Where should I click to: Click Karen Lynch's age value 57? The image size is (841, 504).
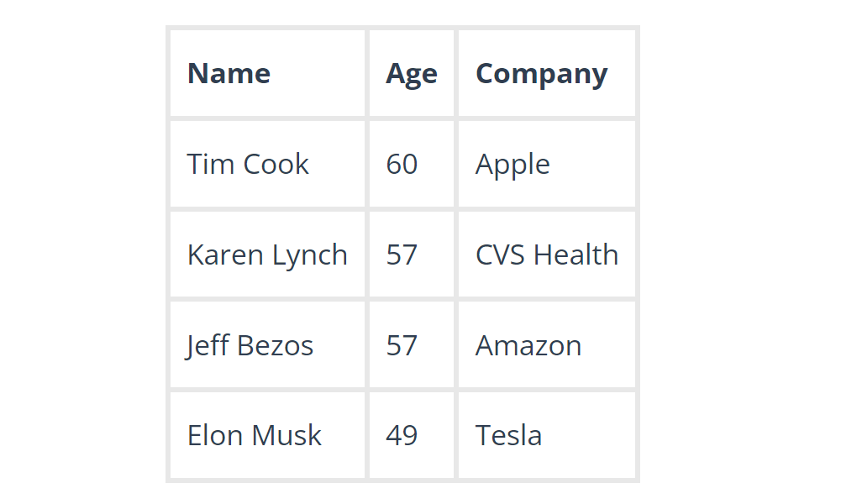tap(402, 255)
